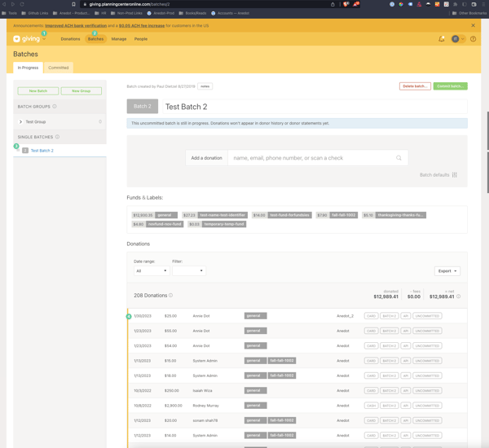Open the People menu
Viewport: 489px width, 448px height.
pos(141,39)
